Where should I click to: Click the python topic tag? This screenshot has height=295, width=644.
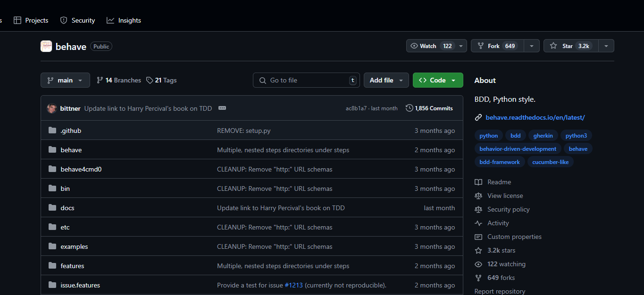coord(488,135)
